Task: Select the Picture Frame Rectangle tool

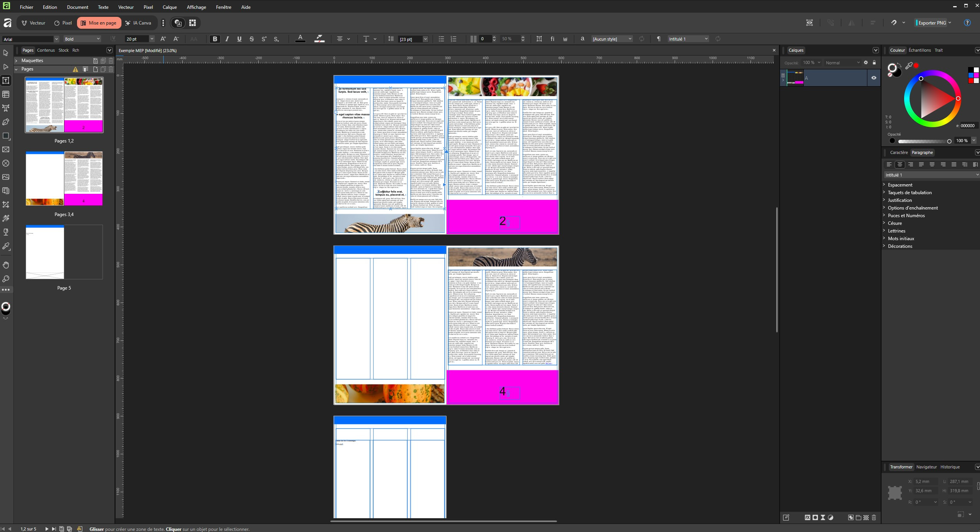Action: [x=6, y=149]
